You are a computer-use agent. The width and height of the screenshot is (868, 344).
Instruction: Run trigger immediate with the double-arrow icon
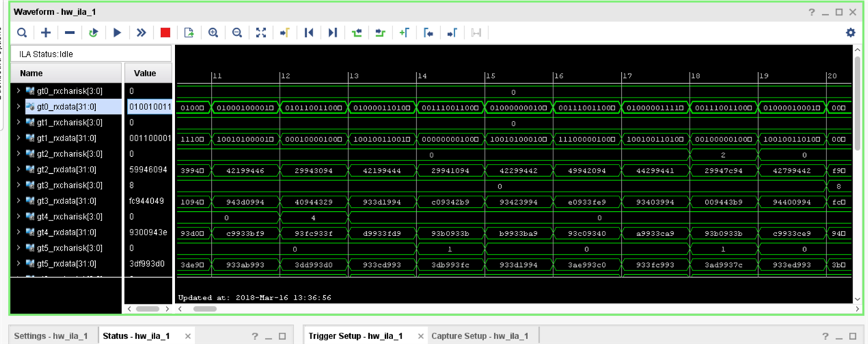(141, 32)
